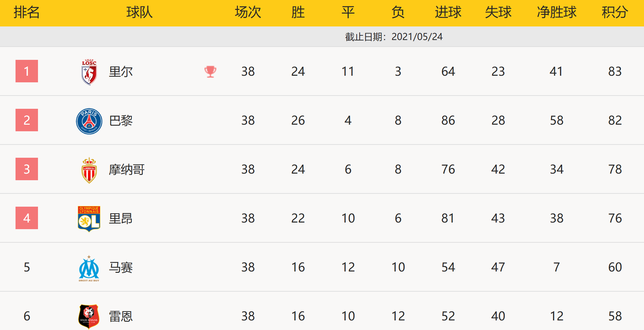Image resolution: width=644 pixels, height=330 pixels.
Task: Click the Paris Saint-Germain club logo
Action: 89,121
